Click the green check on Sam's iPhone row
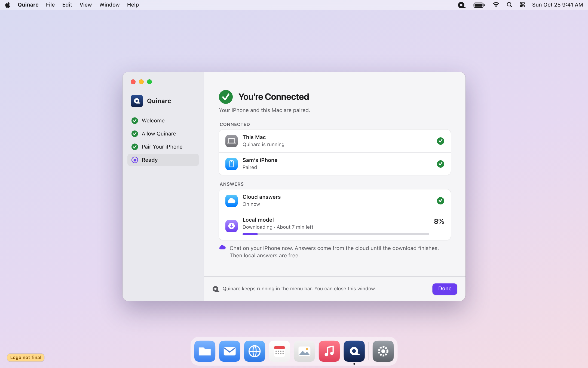This screenshot has height=368, width=588. pyautogui.click(x=440, y=164)
